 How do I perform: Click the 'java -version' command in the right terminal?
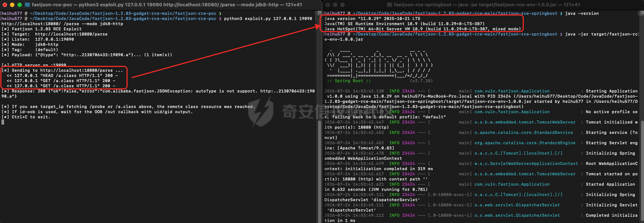pos(582,13)
